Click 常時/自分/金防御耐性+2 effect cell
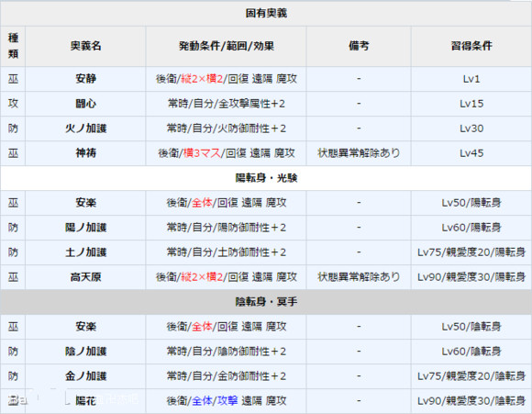532x414 pixels. [227, 376]
